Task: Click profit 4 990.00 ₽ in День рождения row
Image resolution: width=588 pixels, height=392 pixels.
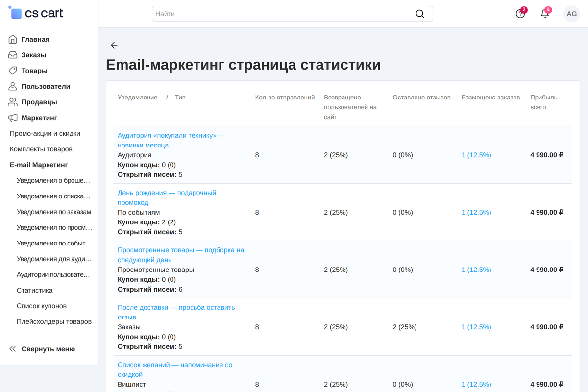Action: pyautogui.click(x=547, y=212)
